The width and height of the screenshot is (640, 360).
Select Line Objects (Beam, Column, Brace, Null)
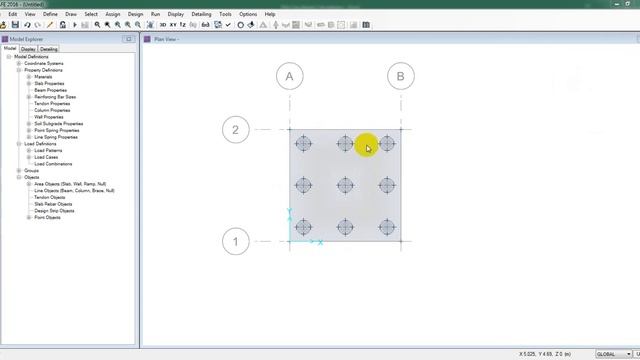pos(74,191)
